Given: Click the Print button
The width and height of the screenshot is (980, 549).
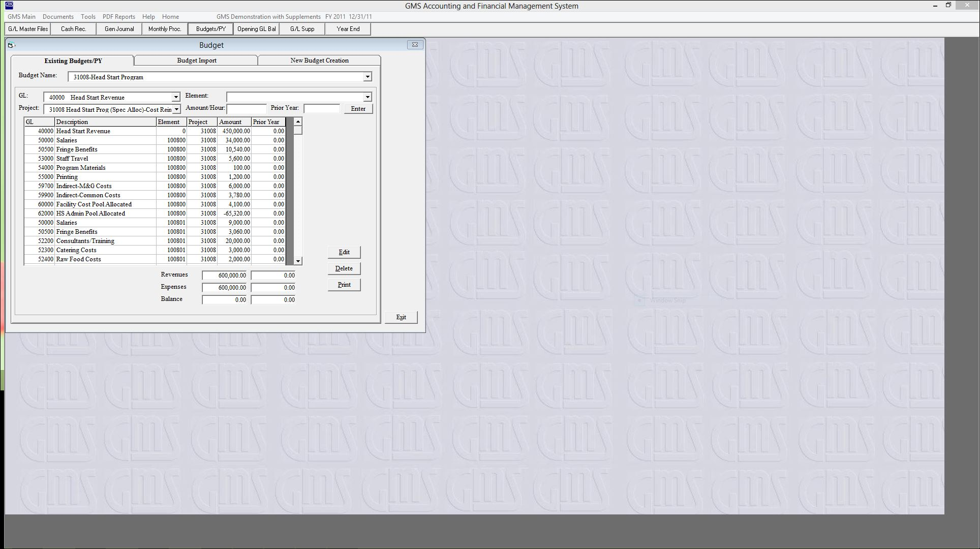Looking at the screenshot, I should point(344,285).
